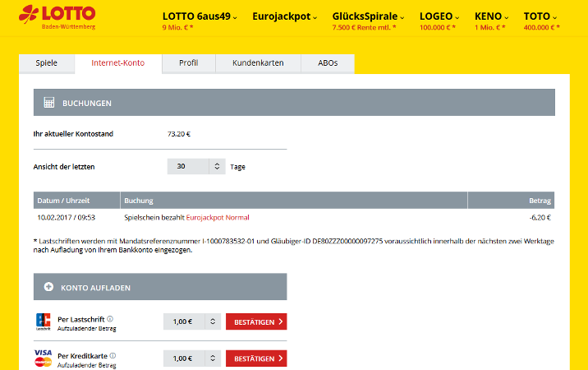Click the Lastschrift amount stepper arrows

pos(213,321)
